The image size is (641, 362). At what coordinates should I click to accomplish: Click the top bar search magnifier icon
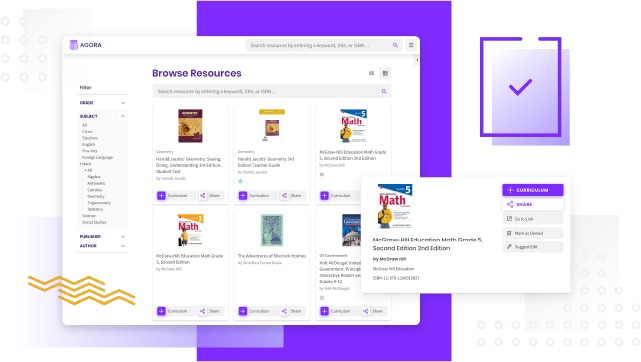395,45
